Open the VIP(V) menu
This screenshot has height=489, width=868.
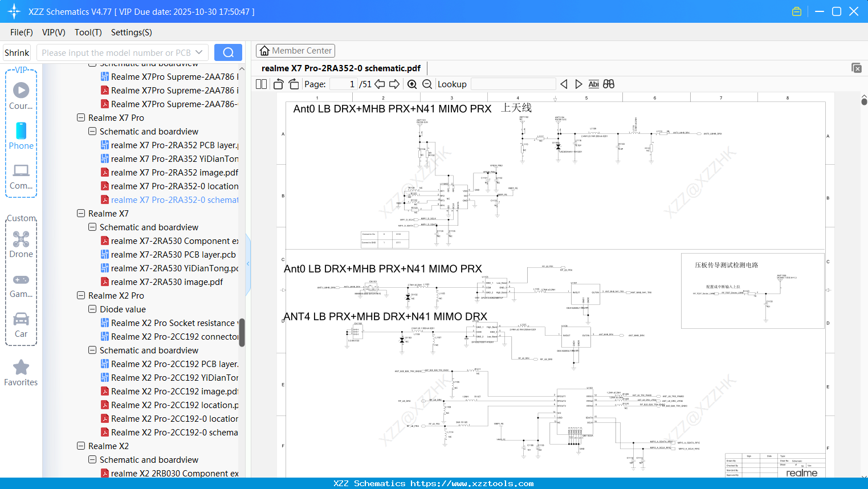coord(54,32)
